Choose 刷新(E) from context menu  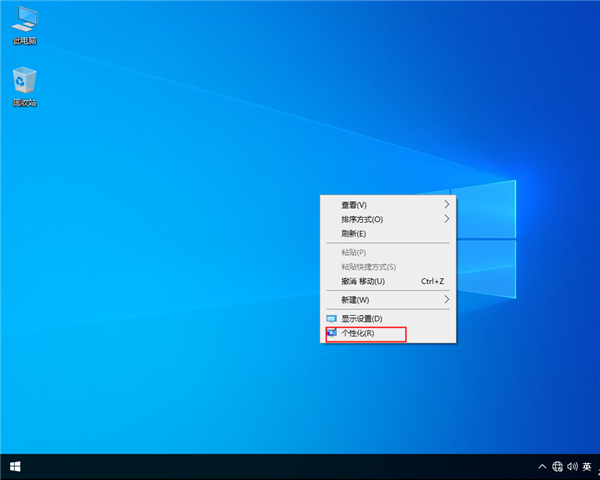click(x=354, y=233)
